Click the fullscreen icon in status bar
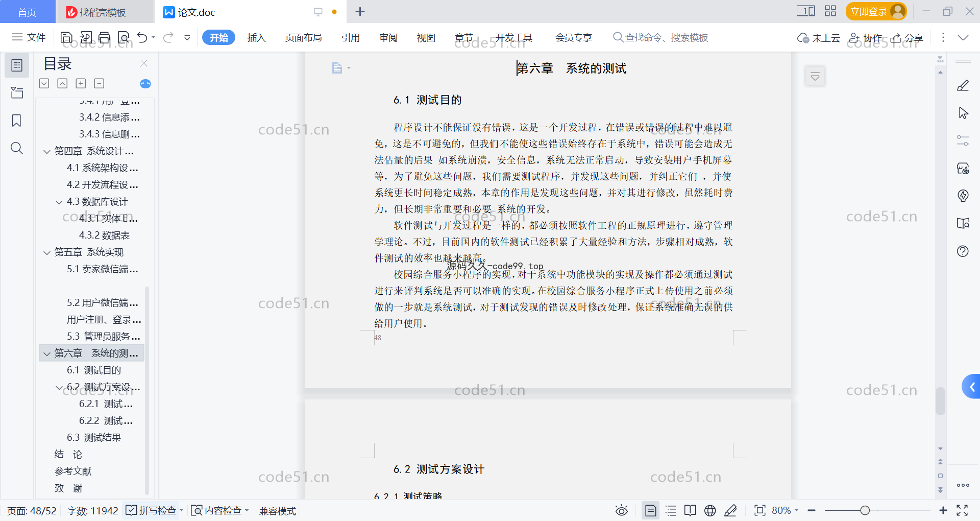Screen dimensions: 980x521 [x=962, y=510]
